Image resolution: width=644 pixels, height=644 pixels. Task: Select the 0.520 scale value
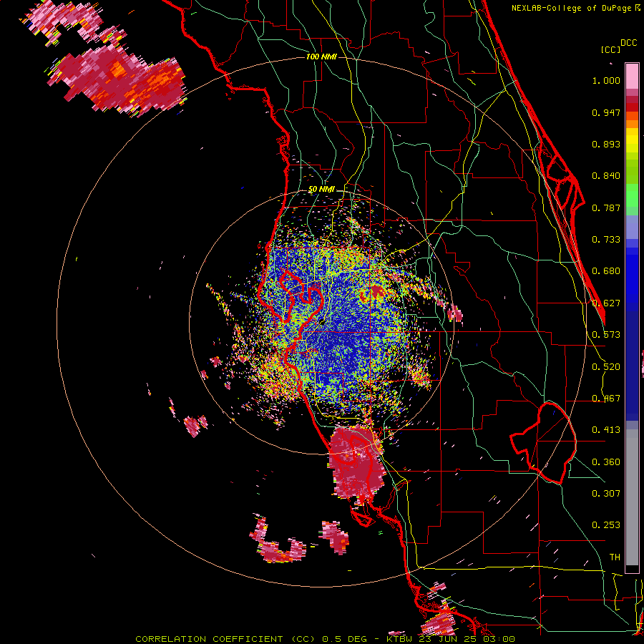606,366
